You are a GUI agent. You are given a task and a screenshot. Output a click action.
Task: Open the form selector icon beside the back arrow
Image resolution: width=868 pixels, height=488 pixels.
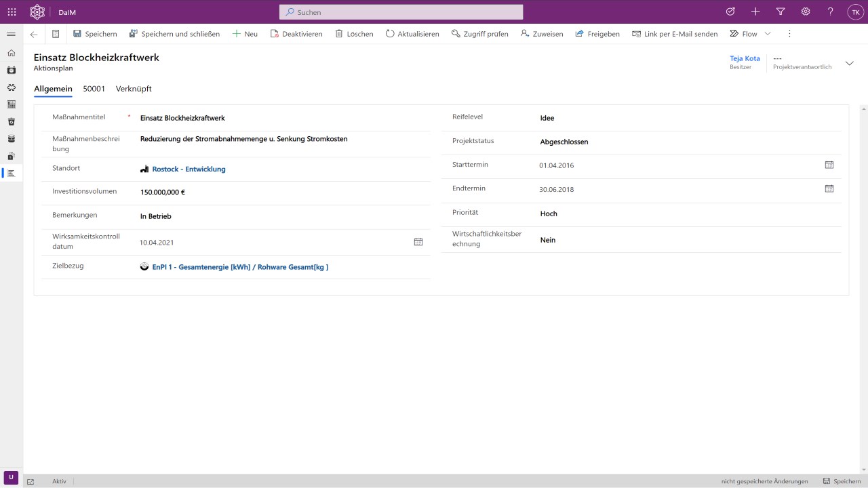[x=56, y=34]
